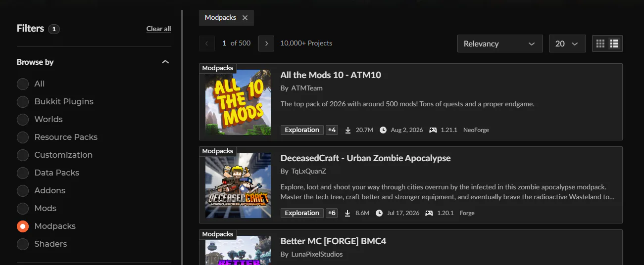Select the Worlds radio button
The height and width of the screenshot is (265, 644).
coord(23,120)
